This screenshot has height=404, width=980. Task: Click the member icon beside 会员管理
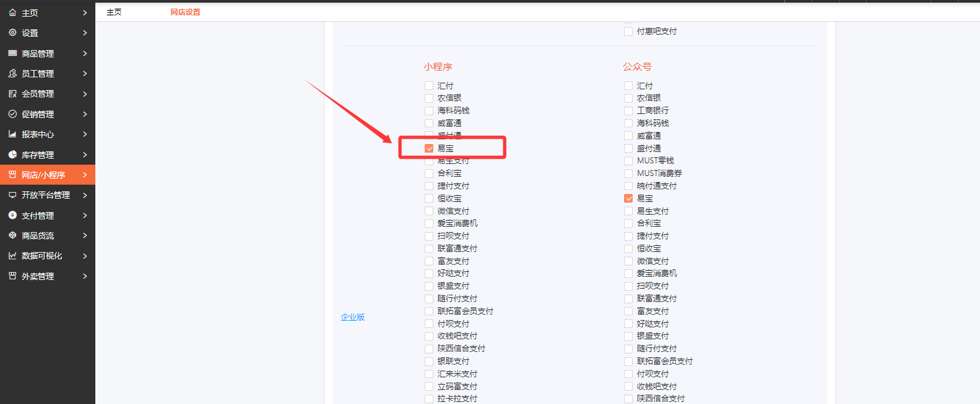pyautogui.click(x=12, y=94)
